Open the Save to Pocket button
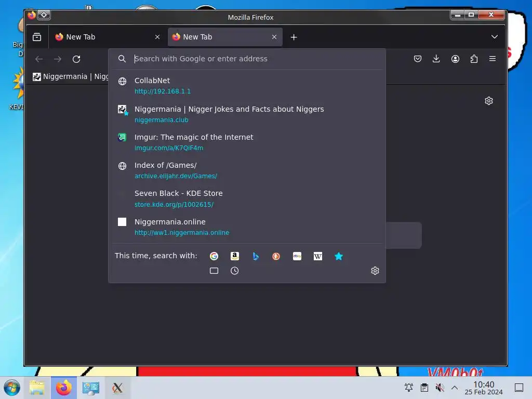This screenshot has width=532, height=399. [x=418, y=59]
